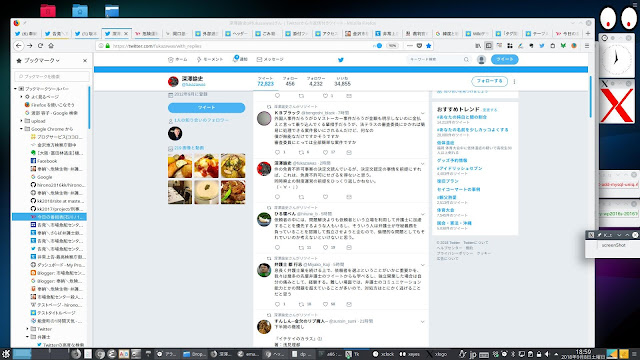Open the フォロワー 4,232 stat
640x360 pixels.
click(316, 81)
